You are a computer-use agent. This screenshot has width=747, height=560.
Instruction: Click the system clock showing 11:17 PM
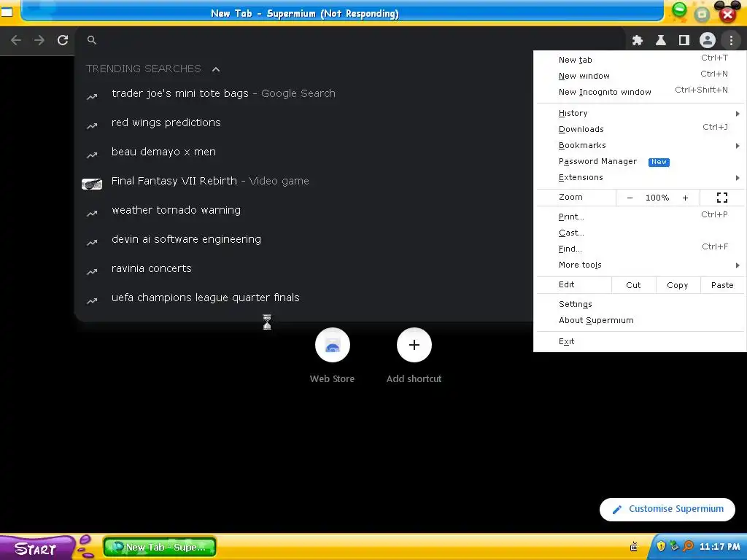720,547
